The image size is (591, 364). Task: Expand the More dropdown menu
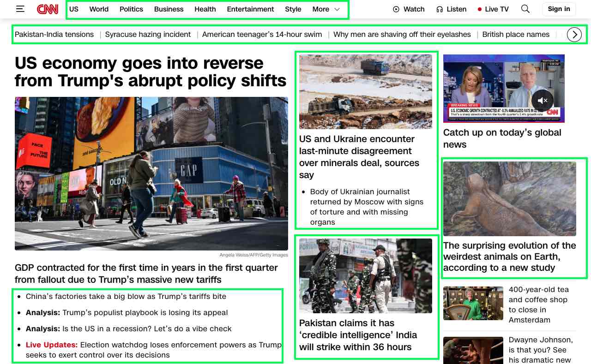click(x=326, y=9)
